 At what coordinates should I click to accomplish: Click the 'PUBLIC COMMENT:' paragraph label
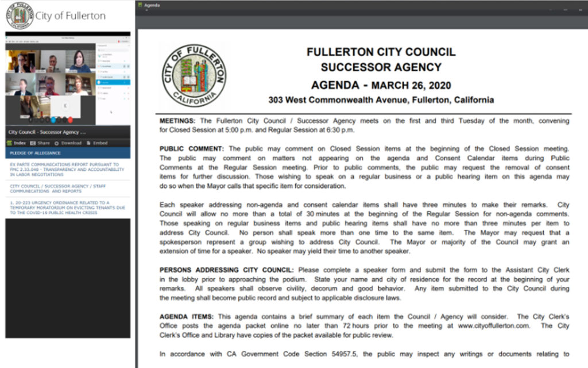192,149
